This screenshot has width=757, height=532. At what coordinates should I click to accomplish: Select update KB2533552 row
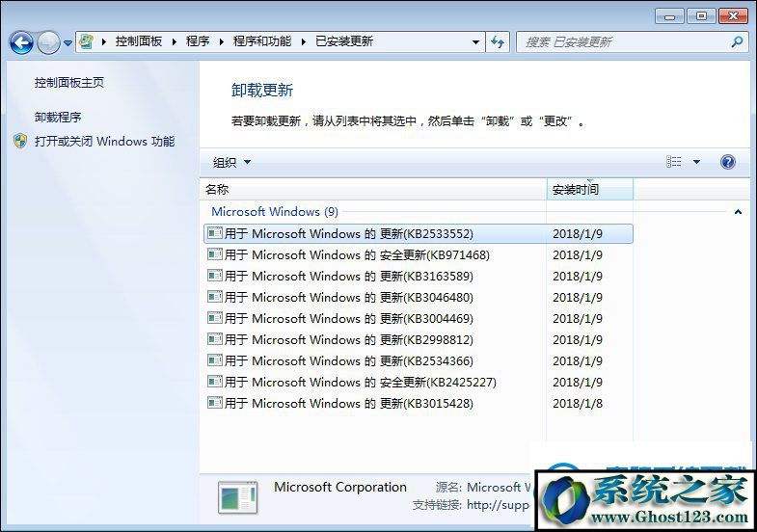click(419, 234)
